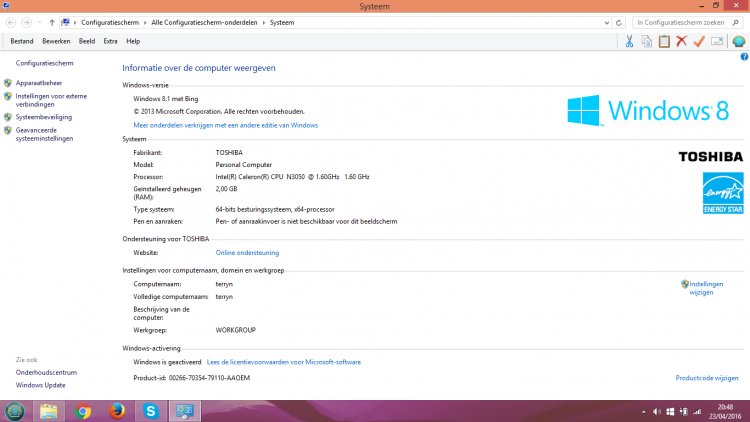Open the Bestand menu
The height and width of the screenshot is (422, 750).
[21, 41]
